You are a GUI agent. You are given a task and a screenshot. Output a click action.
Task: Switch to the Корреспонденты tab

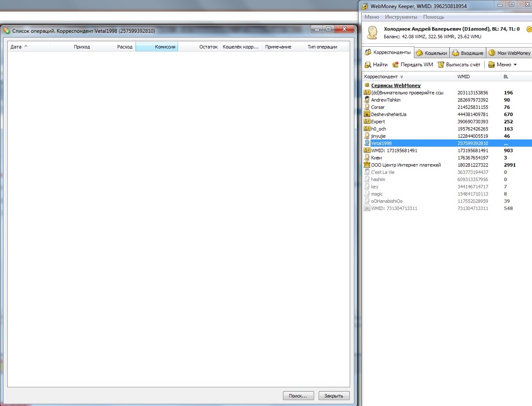(388, 52)
